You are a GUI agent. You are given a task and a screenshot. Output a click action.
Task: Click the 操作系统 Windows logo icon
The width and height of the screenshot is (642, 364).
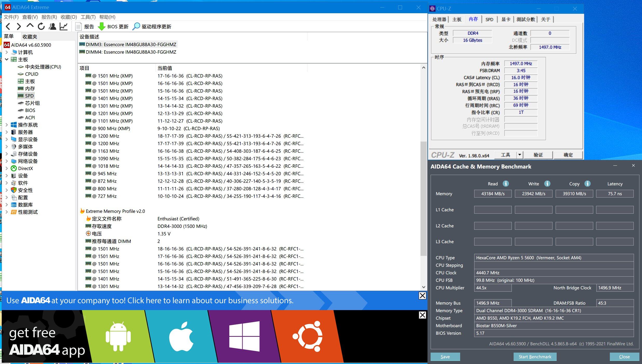(x=14, y=125)
